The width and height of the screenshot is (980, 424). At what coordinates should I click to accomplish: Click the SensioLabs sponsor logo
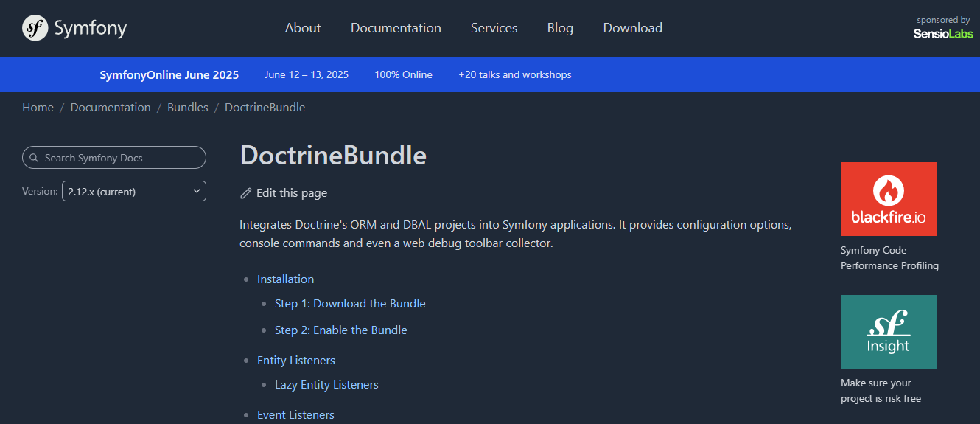pos(943,34)
